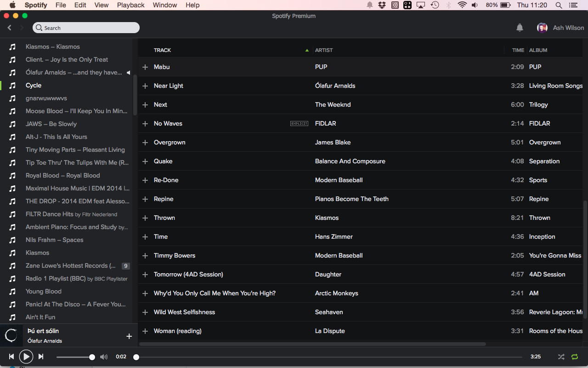
Task: Skip to the next track
Action: point(41,356)
